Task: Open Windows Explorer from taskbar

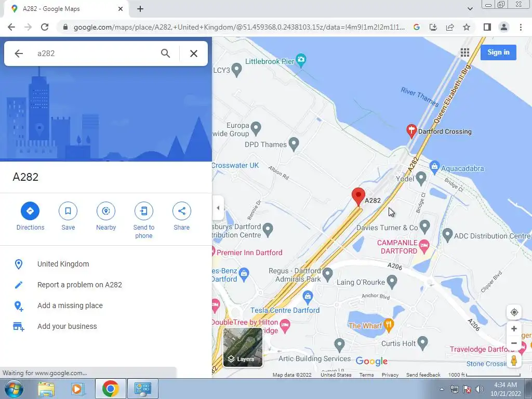Action: (x=46, y=389)
